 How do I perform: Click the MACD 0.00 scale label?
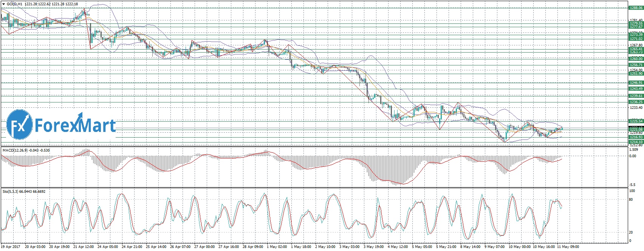(x=633, y=156)
